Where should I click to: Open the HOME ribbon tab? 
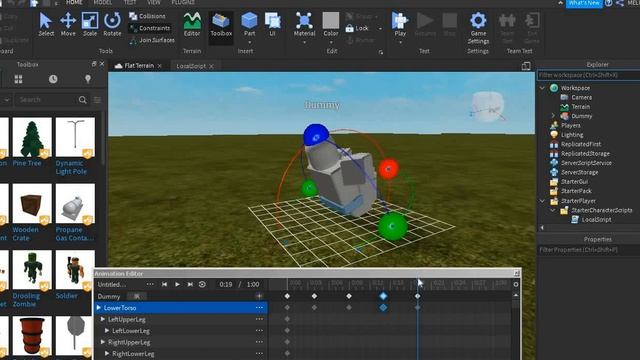74,2
